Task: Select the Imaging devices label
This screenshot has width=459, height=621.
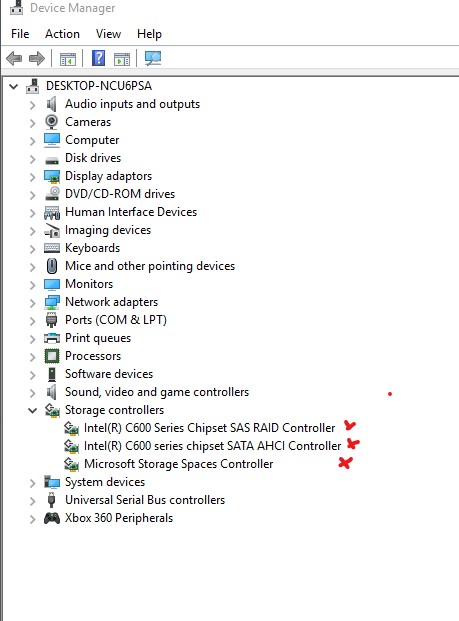Action: (x=108, y=230)
